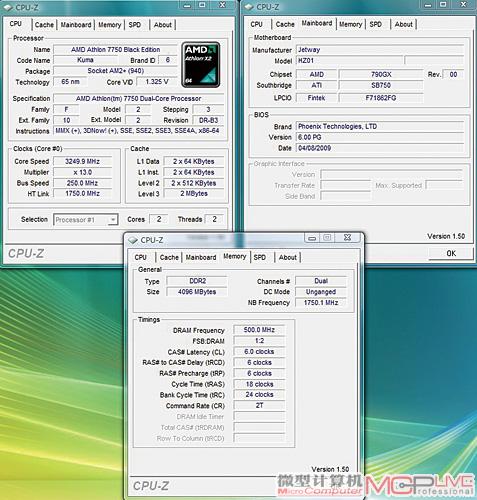Click the Core Speed value '3249.9 MHz'
The width and height of the screenshot is (477, 500).
pyautogui.click(x=82, y=161)
